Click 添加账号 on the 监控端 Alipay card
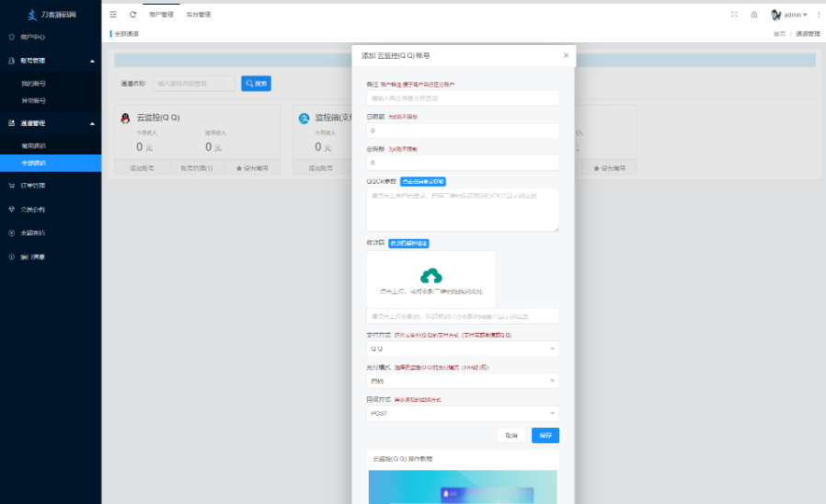 [321, 168]
